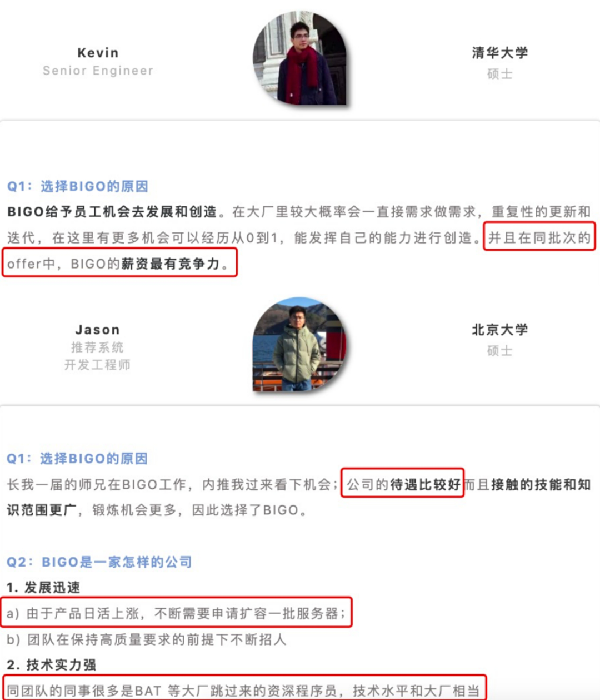Click the Senior Engineer title text
This screenshot has height=700, width=600.
click(98, 71)
